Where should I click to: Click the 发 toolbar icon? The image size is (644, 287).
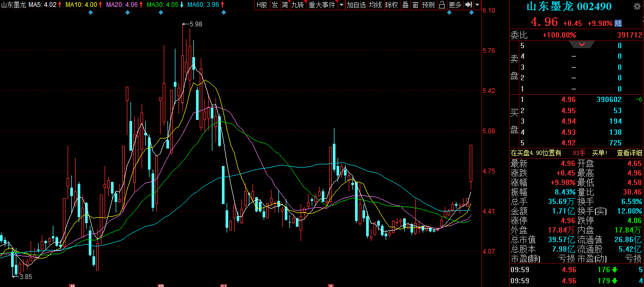coord(275,5)
